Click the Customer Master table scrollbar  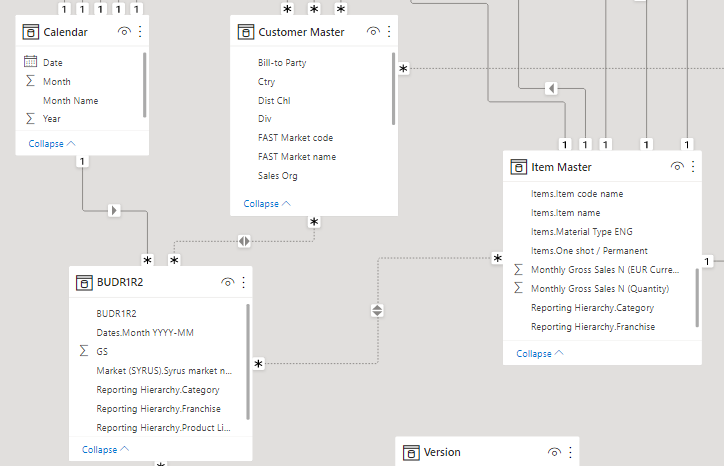(393, 89)
